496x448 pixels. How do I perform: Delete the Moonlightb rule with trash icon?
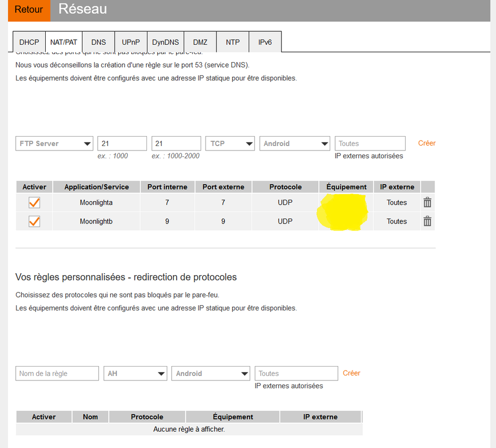click(x=427, y=221)
